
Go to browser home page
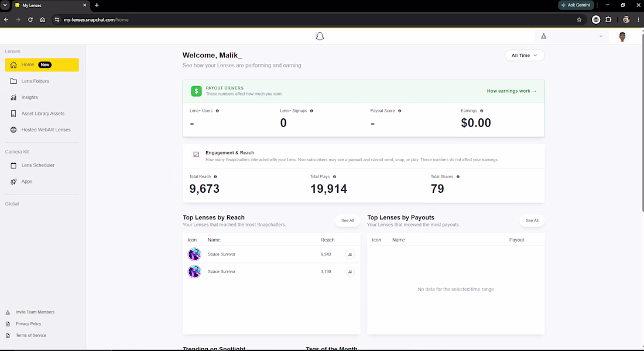42,20
